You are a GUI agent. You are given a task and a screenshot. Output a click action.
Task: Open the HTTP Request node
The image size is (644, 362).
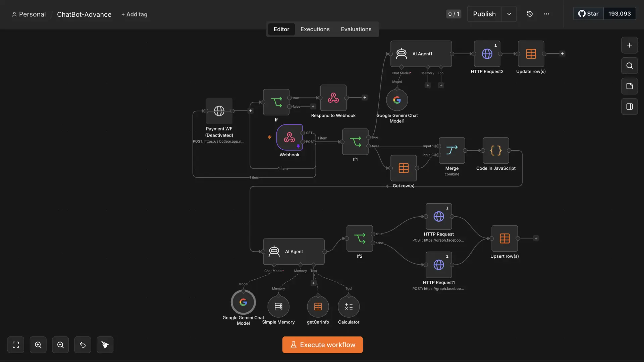click(439, 216)
